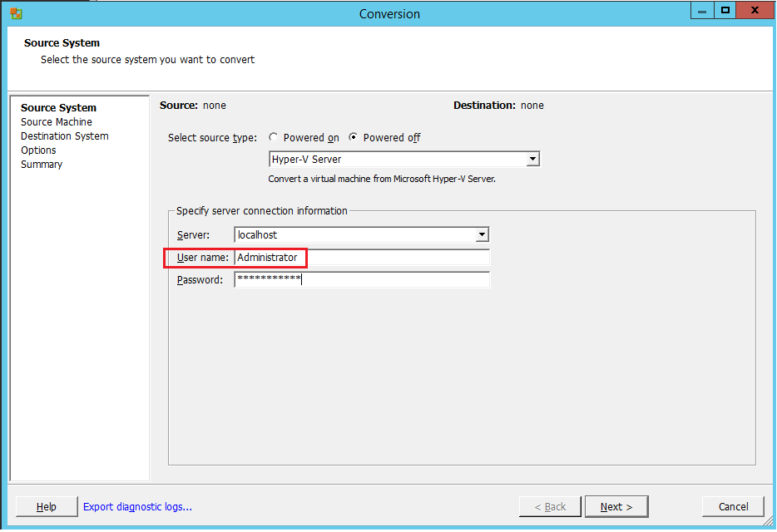
Task: Click the 'Select source type:' label
Action: click(212, 138)
